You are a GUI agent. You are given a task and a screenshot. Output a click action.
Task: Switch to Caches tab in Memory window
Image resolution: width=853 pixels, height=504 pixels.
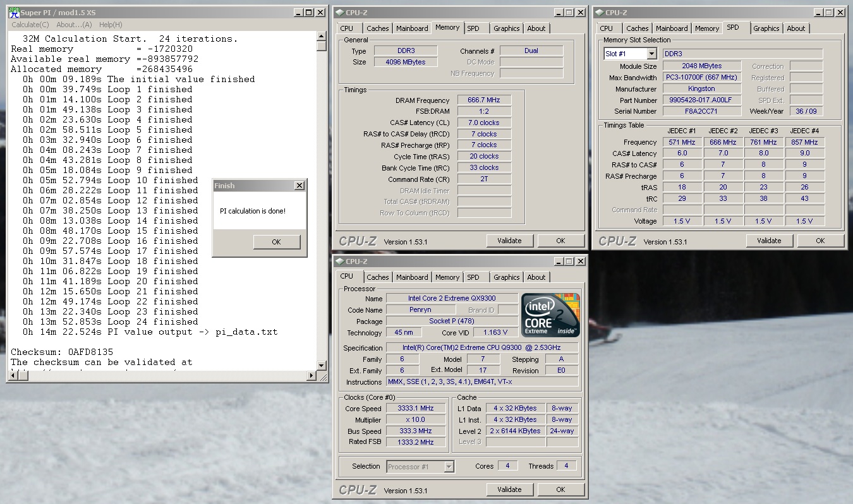point(378,28)
